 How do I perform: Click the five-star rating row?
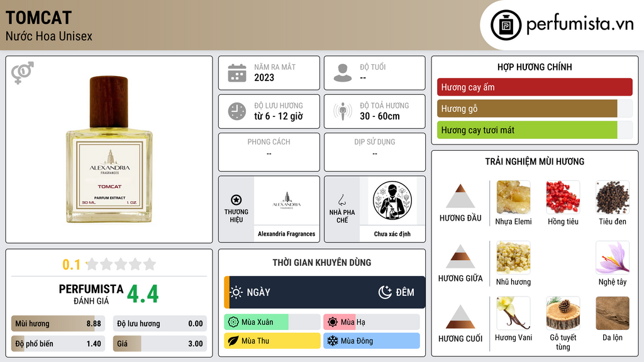(121, 264)
